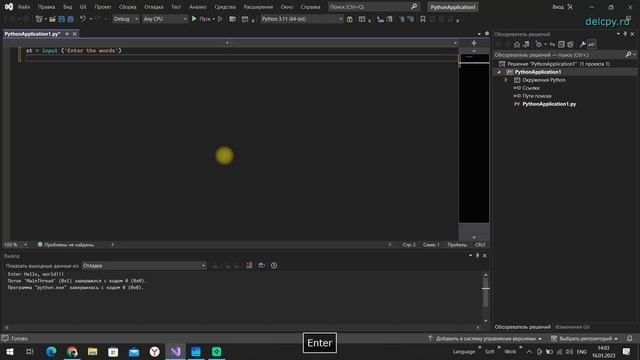
Task: Open the Any CPU platform dropdown
Action: (165, 19)
